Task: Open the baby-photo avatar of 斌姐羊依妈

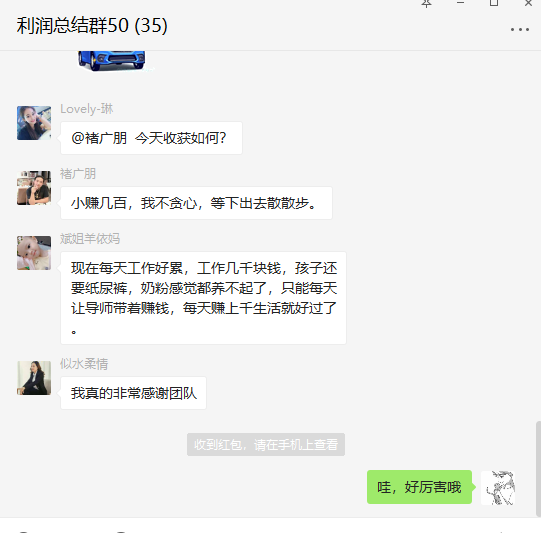Action: click(34, 253)
